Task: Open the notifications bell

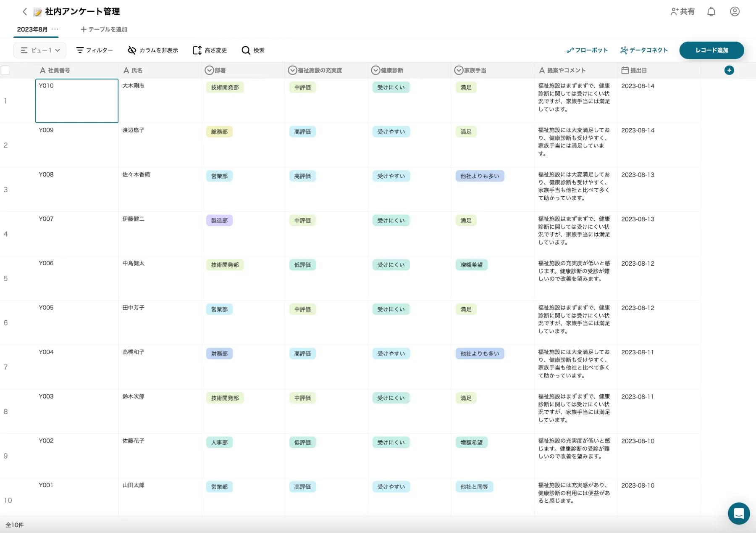Action: coord(711,12)
